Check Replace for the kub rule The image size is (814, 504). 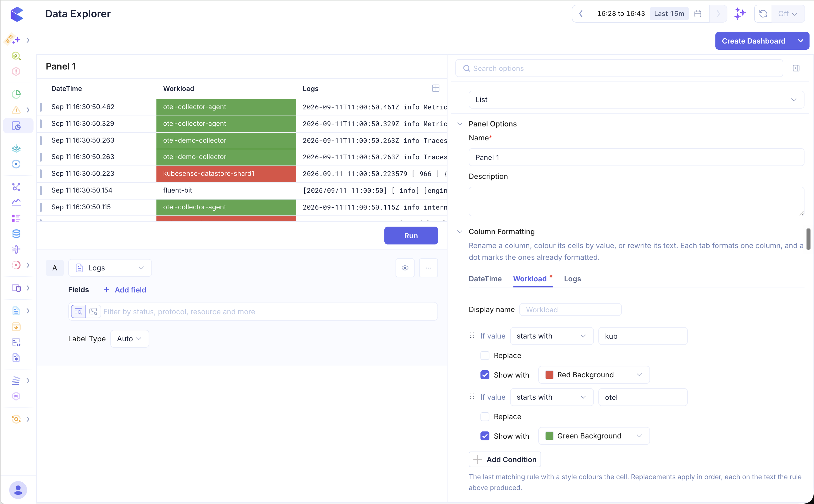485,356
